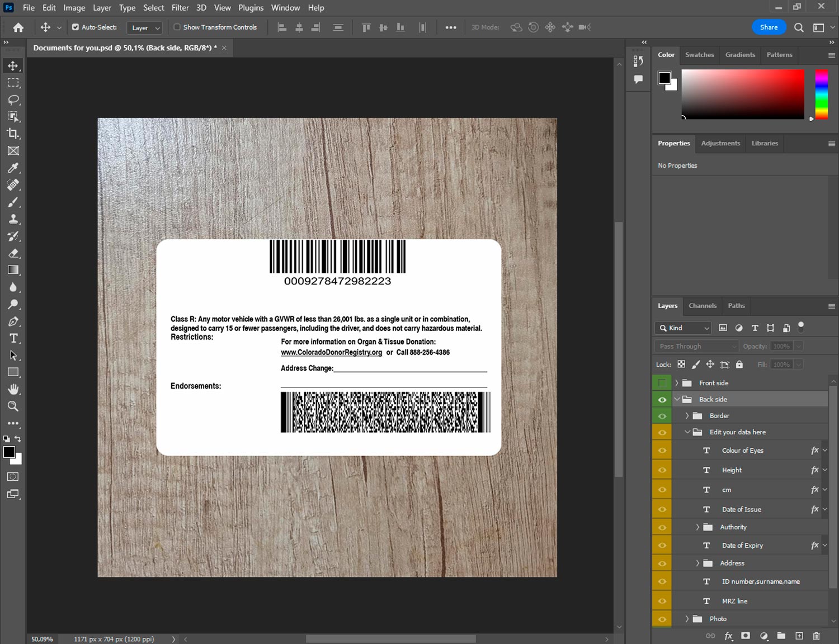The image size is (839, 644).
Task: Click the Share button
Action: (x=769, y=27)
